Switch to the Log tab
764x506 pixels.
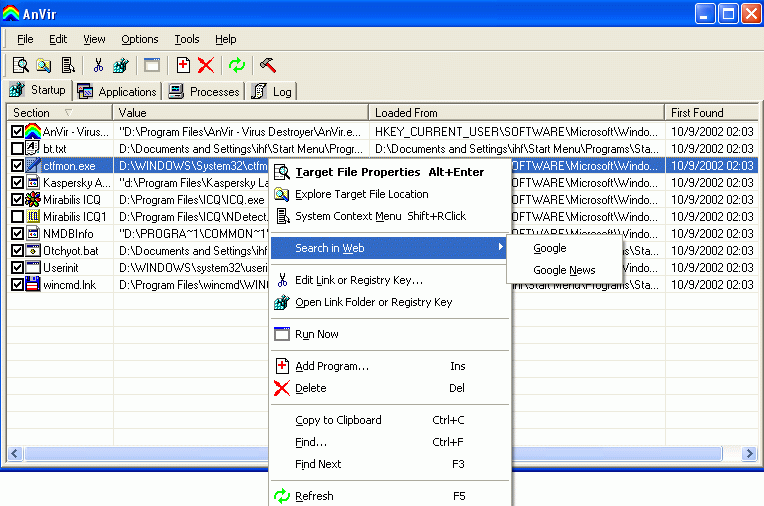[272, 92]
